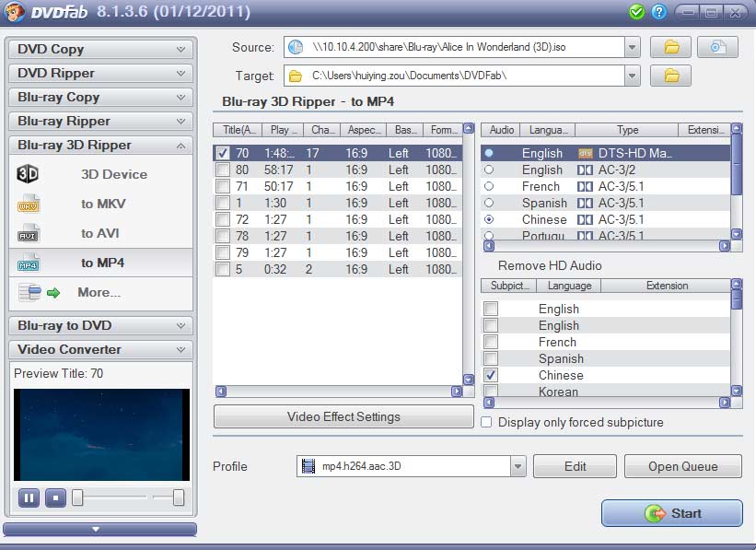Check title 5 checkbox
Screen dimensions: 756x550
(x=222, y=269)
